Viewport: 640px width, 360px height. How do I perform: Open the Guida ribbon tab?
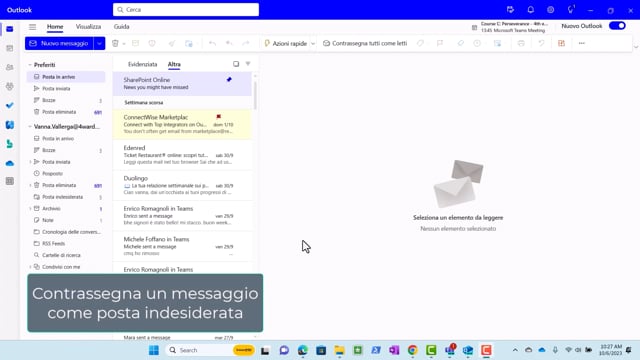pyautogui.click(x=121, y=27)
